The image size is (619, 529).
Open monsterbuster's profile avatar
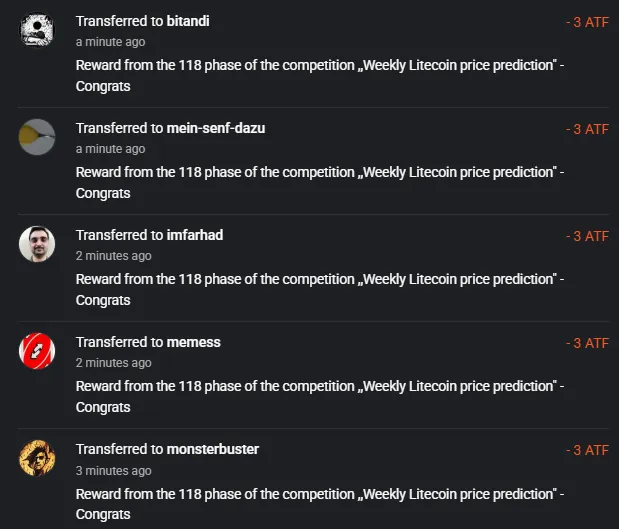[x=37, y=458]
